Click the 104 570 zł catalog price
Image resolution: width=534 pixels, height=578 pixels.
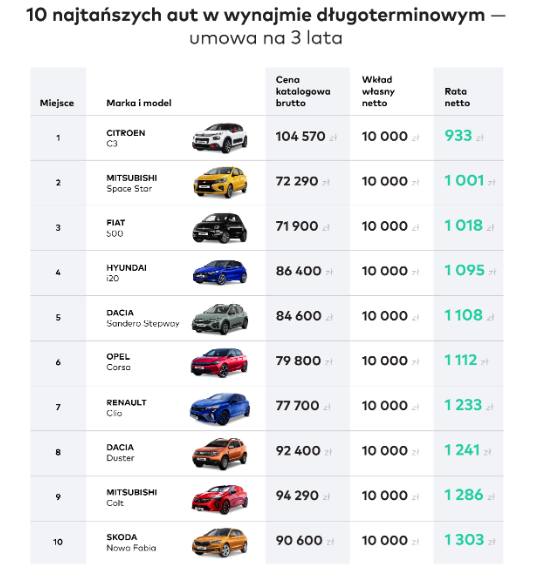click(306, 137)
